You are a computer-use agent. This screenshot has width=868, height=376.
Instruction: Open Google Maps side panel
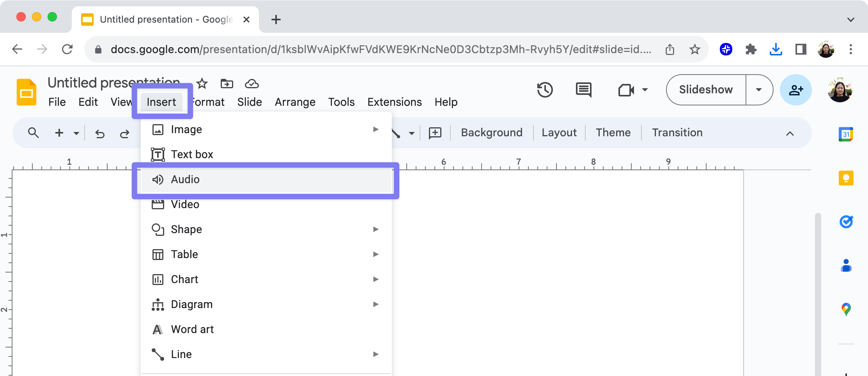click(846, 309)
